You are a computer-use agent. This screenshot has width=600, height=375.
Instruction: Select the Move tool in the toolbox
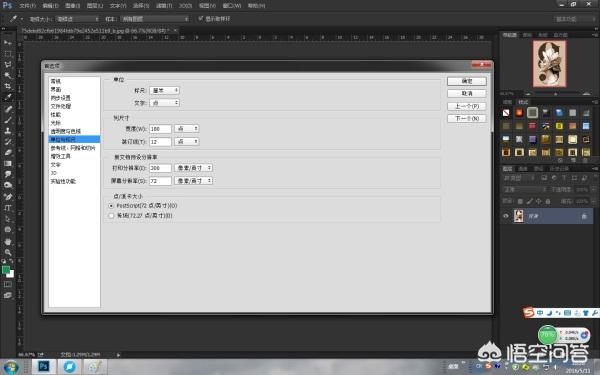(x=8, y=42)
